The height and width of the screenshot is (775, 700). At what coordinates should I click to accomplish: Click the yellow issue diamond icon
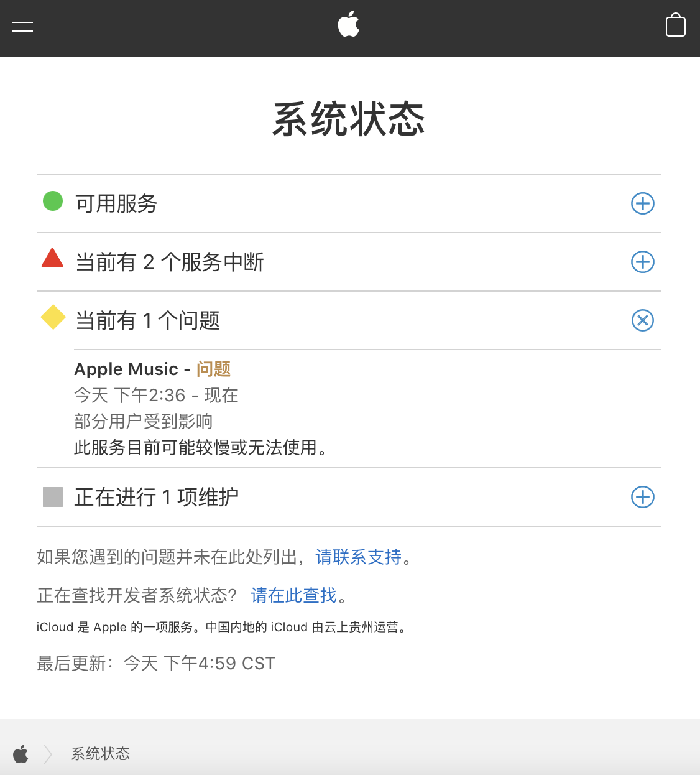(x=53, y=317)
